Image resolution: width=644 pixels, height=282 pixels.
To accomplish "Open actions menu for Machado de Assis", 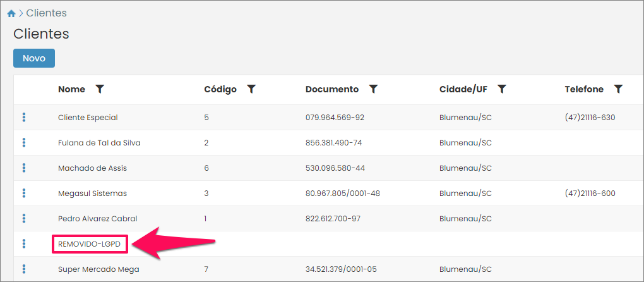I will pos(24,168).
